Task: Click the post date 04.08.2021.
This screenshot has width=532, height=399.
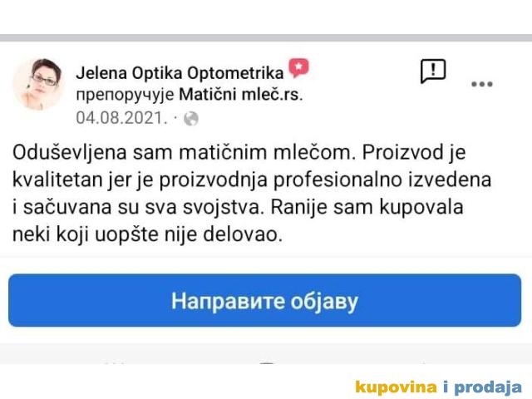Action: click(x=121, y=117)
